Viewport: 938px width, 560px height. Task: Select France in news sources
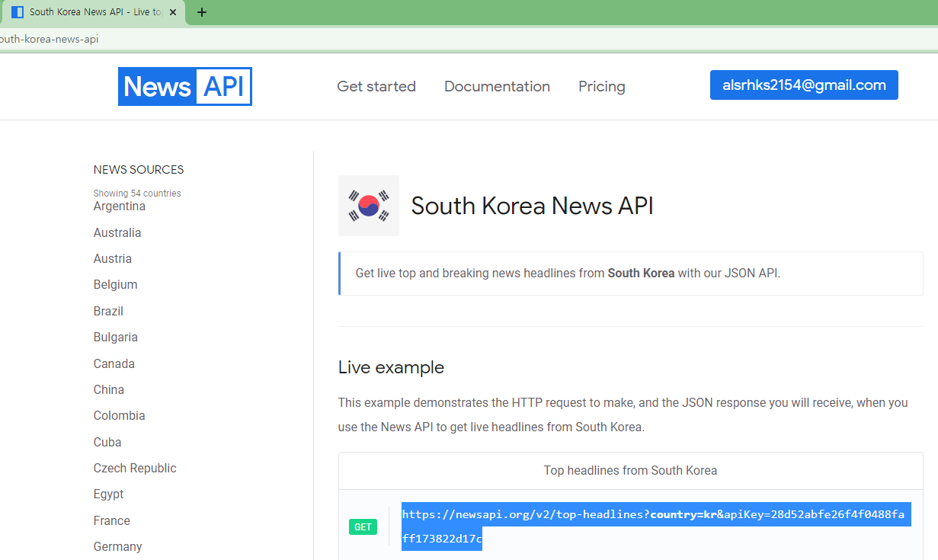coord(112,520)
